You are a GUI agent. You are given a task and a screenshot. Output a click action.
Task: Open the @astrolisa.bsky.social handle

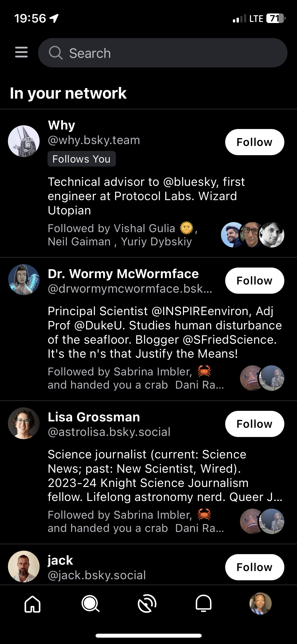click(x=109, y=432)
